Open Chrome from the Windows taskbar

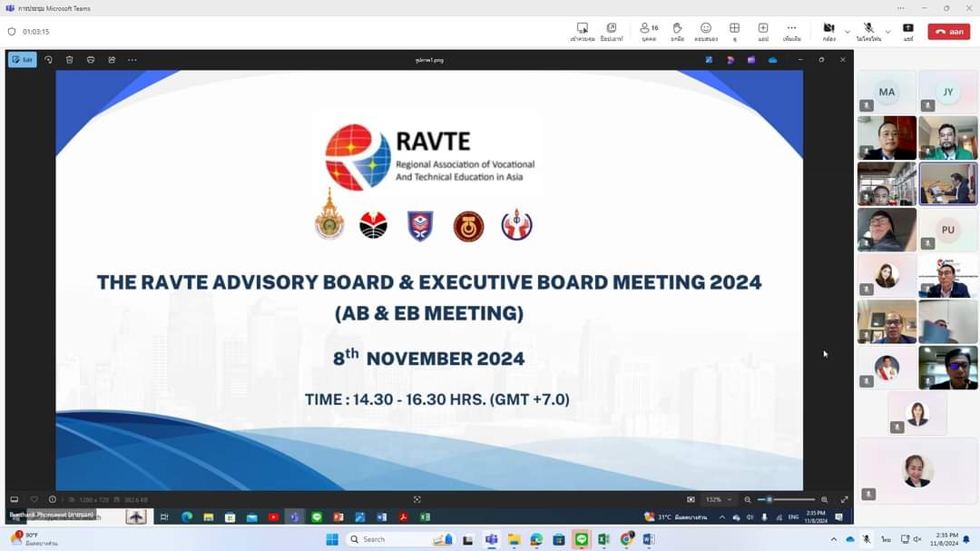pos(626,539)
